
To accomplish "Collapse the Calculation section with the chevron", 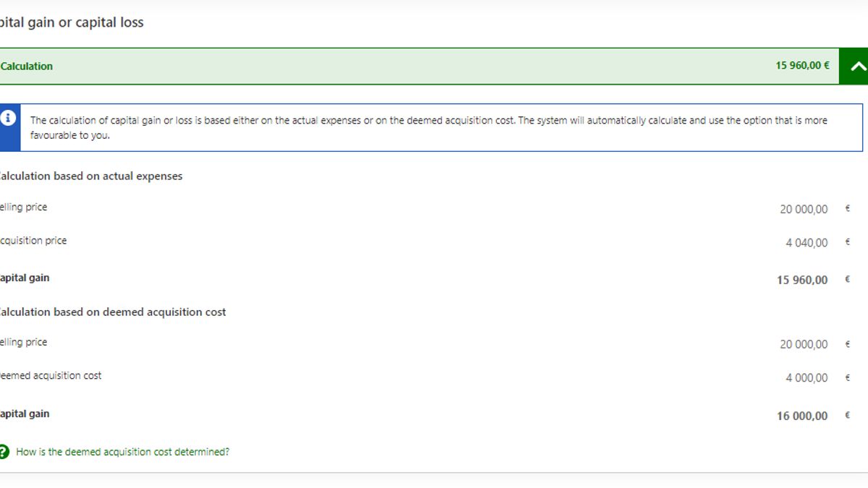I will (x=856, y=66).
